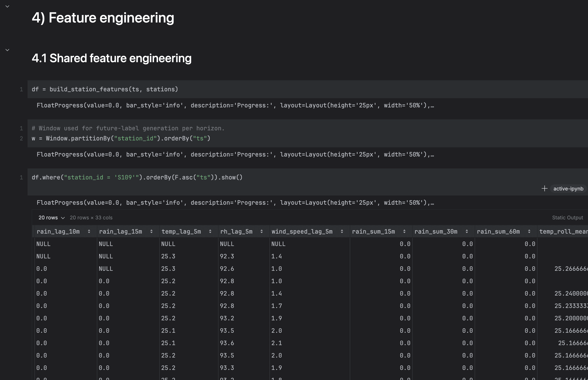Click the Static Output label
The height and width of the screenshot is (380, 588).
coord(567,217)
